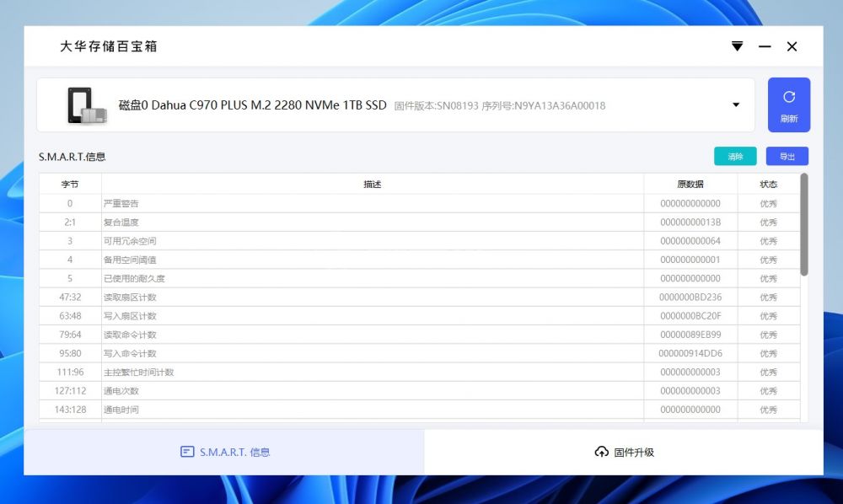Click the raw value in the 通电时间 row
The width and height of the screenshot is (843, 504).
(x=690, y=410)
